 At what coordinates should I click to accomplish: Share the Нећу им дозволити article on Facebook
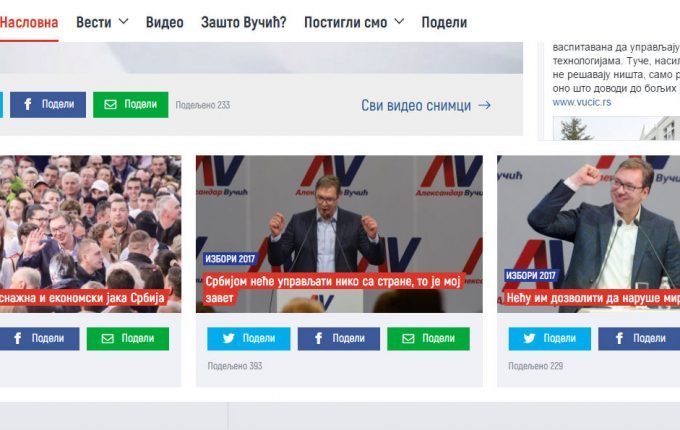point(639,339)
